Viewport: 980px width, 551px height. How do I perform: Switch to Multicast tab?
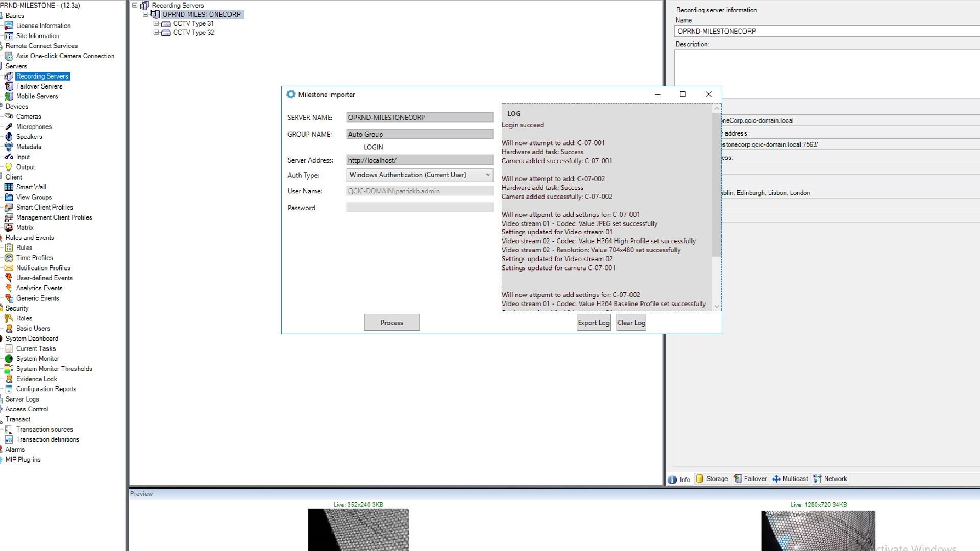click(790, 479)
